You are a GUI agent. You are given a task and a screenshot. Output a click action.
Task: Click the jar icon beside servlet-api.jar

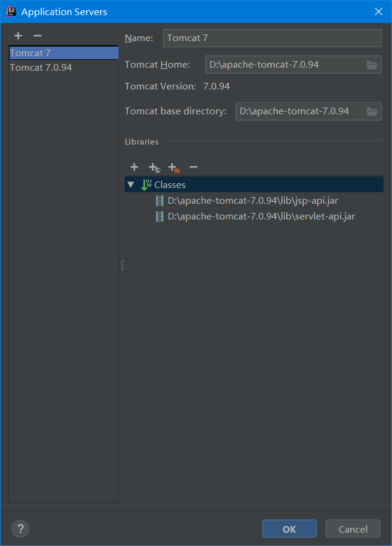pyautogui.click(x=160, y=216)
